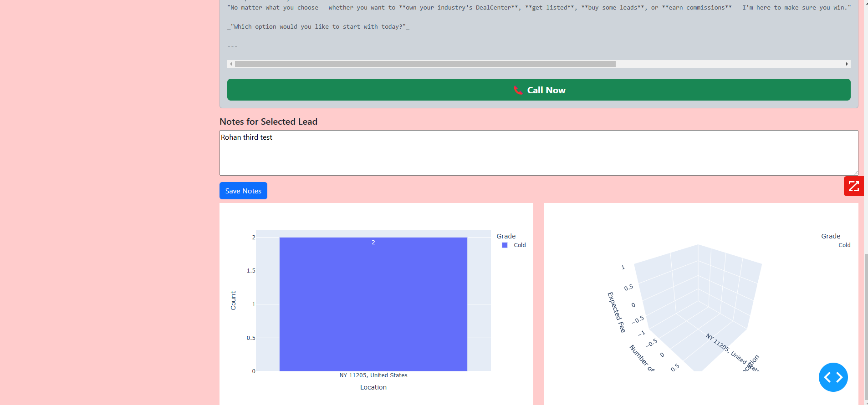
Task: Click the phone icon on Call Now
Action: (518, 90)
